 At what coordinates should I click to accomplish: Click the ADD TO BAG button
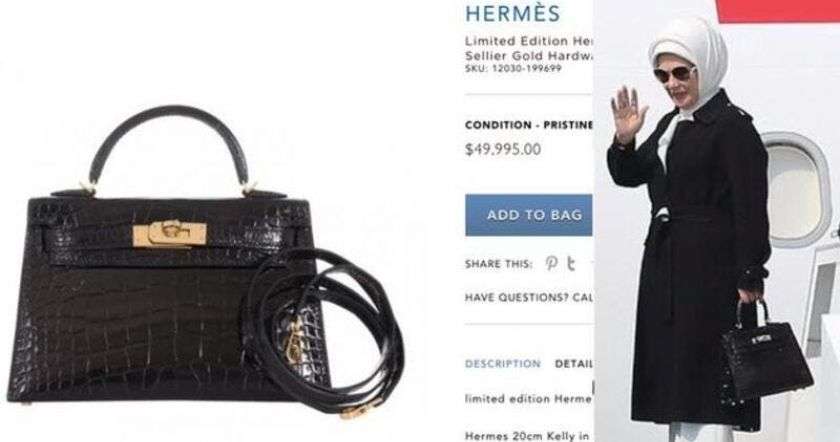pos(529,215)
